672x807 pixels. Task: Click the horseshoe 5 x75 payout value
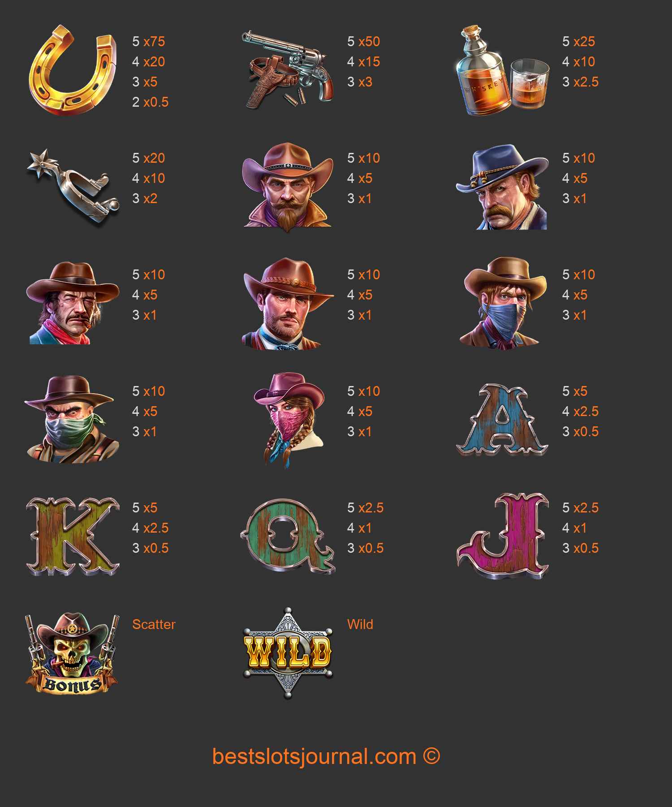[149, 41]
